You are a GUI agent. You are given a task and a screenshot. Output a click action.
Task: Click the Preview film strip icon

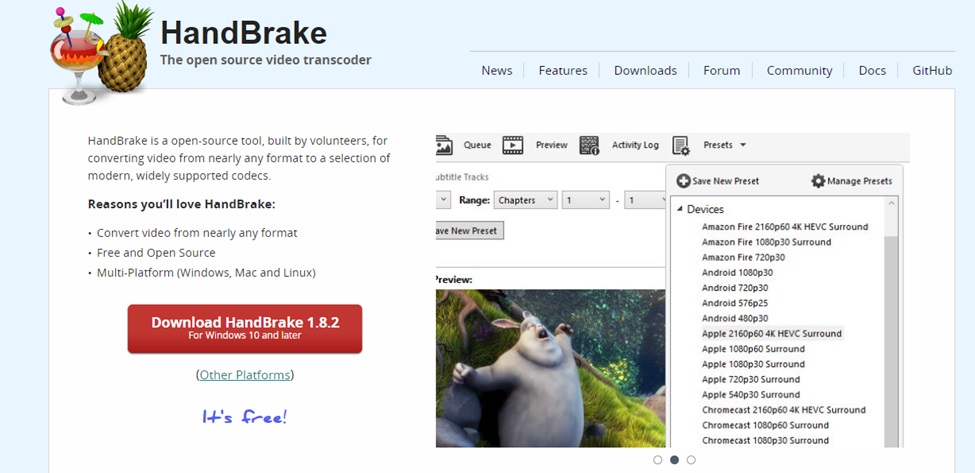tap(513, 145)
